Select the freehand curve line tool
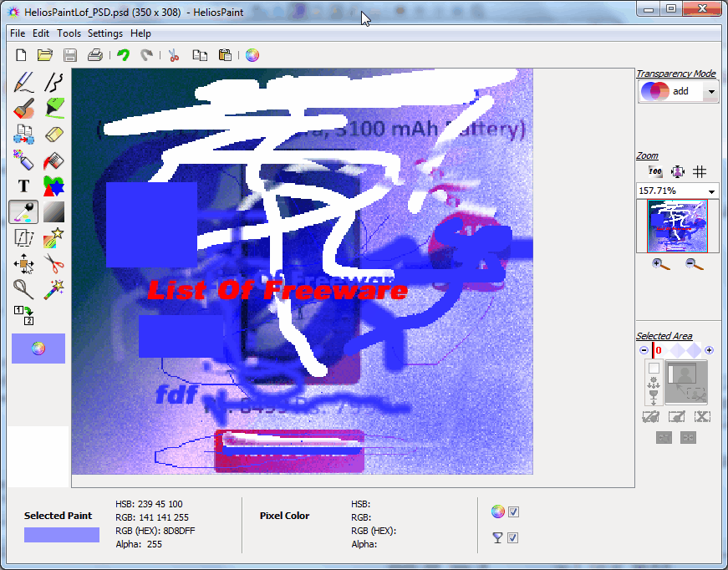The width and height of the screenshot is (728, 570). pyautogui.click(x=53, y=82)
